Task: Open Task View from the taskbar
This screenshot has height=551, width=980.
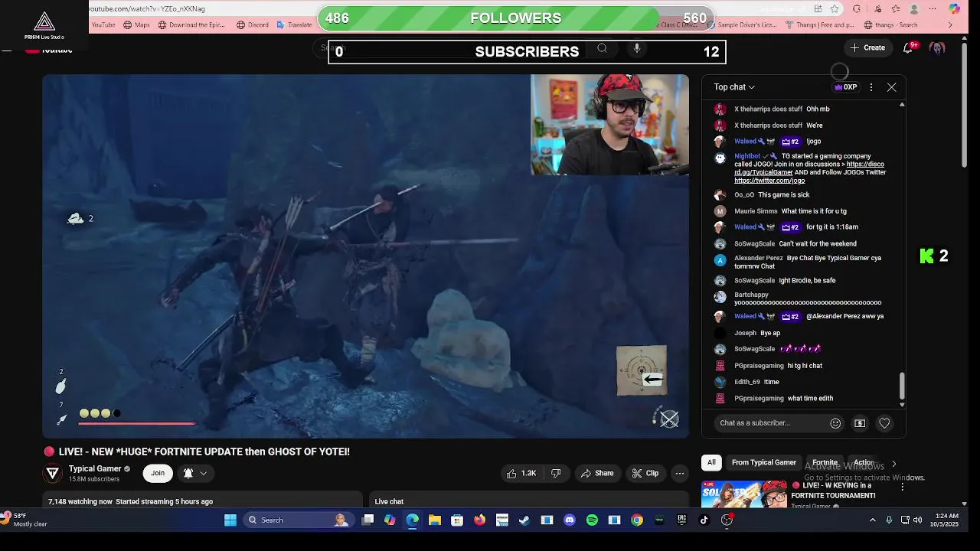Action: (x=367, y=520)
